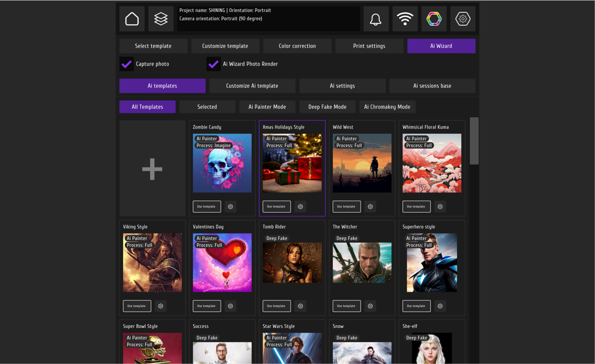Open settings gear for Viking Style
This screenshot has height=364, width=595.
161,306
